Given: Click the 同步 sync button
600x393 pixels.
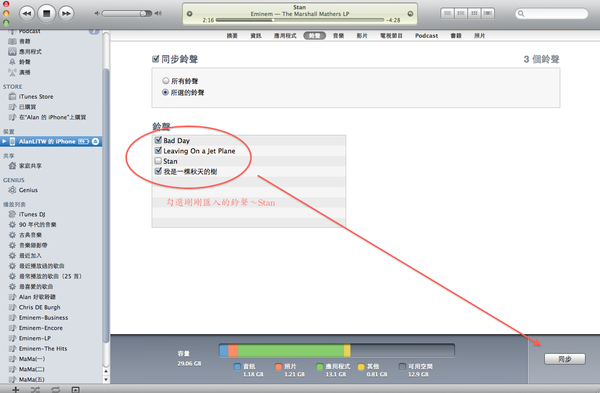Looking at the screenshot, I should [564, 359].
